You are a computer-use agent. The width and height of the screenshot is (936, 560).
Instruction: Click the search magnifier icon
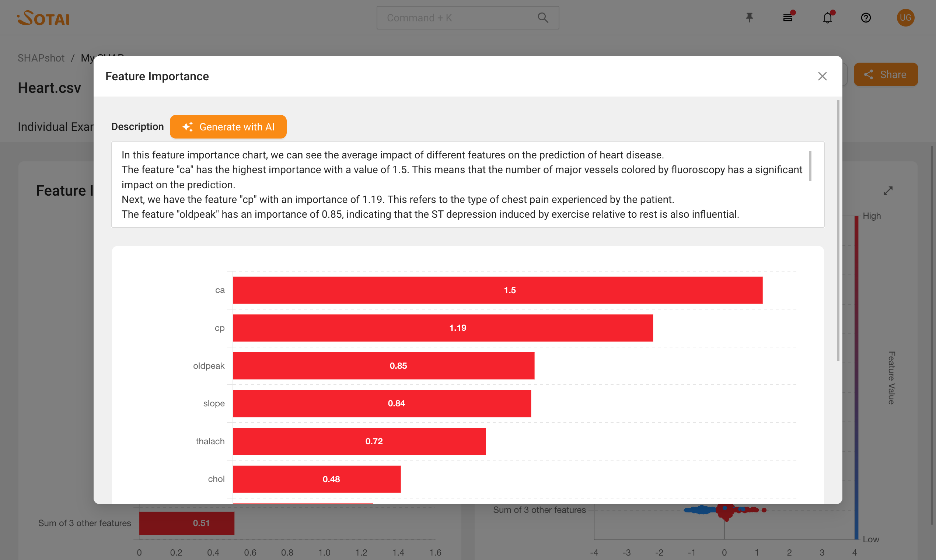(x=543, y=17)
